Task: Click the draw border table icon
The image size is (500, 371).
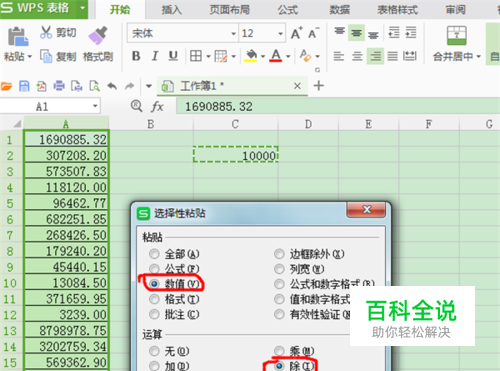Action: point(221,56)
